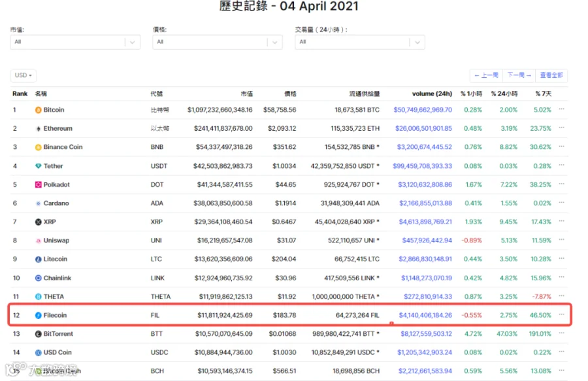Screen dimensions: 588x381
Task: Open the Filecoin name link
Action: pyautogui.click(x=55, y=316)
